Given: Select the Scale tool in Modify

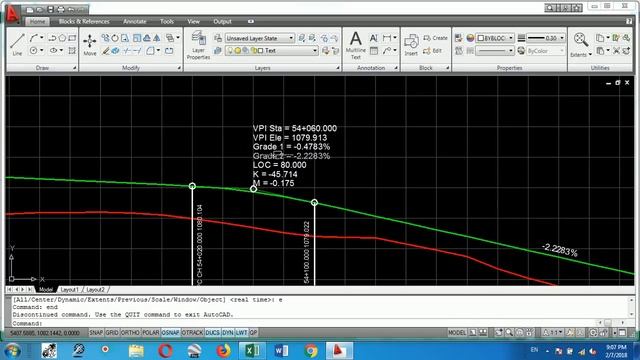Looking at the screenshot, I should click(x=137, y=38).
